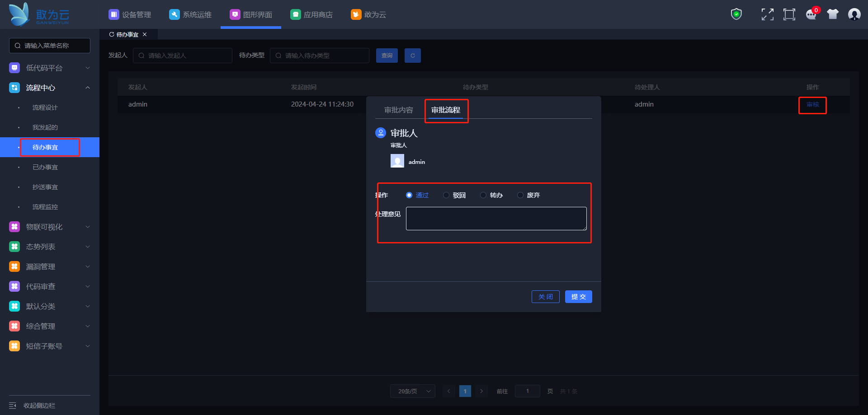Open the user avatar menu

coord(854,14)
